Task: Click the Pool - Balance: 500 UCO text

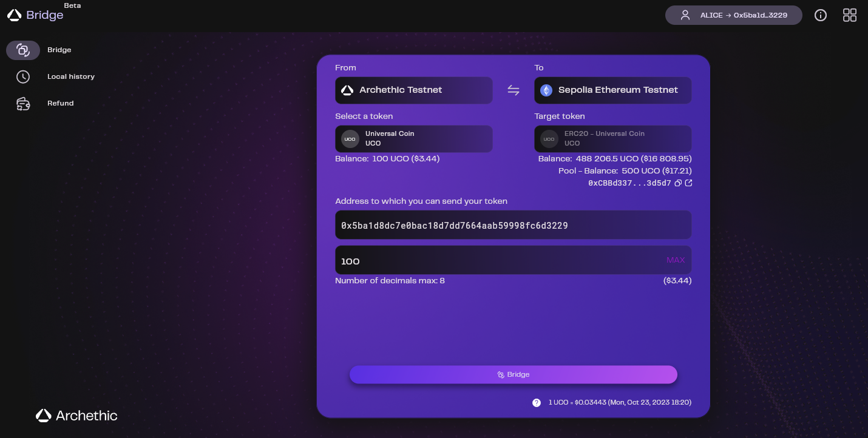Action: click(x=625, y=171)
